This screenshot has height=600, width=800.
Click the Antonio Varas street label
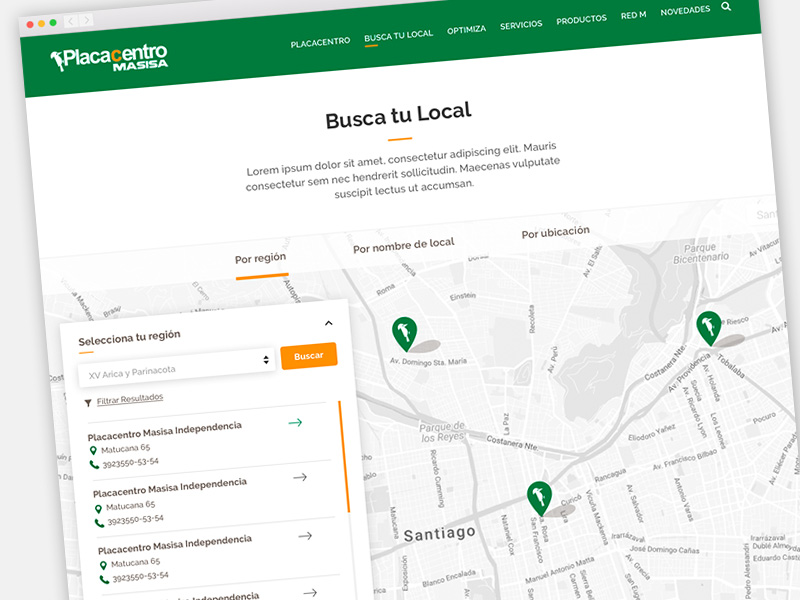tap(683, 499)
